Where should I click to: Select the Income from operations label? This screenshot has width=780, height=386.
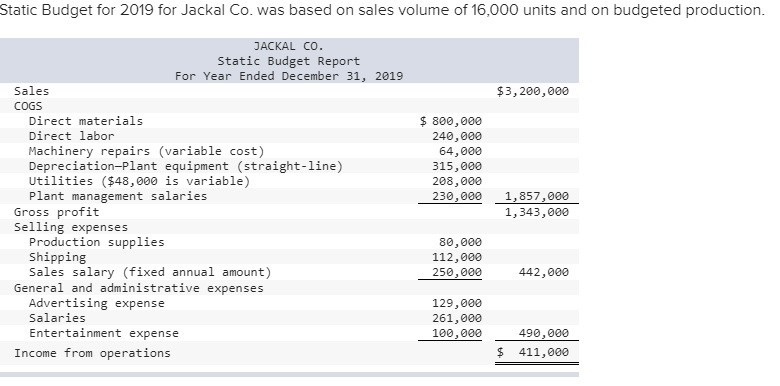coord(93,353)
